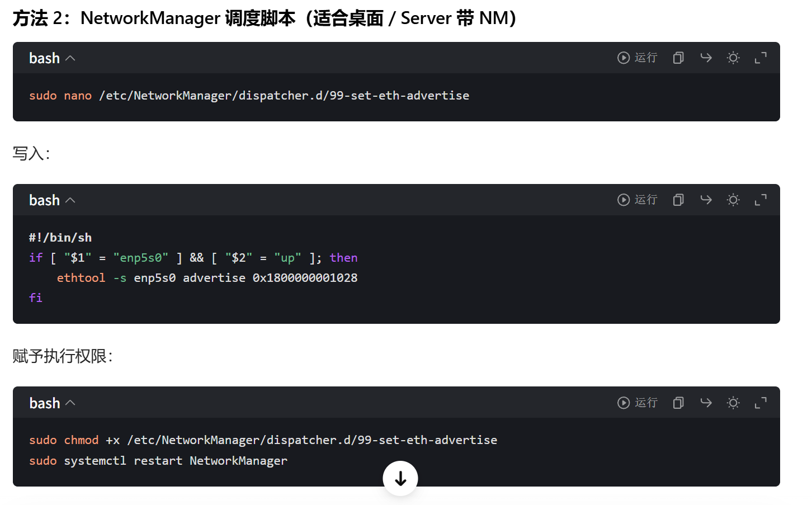Click the export arrow on the nano command block
The height and width of the screenshot is (505, 812).
[x=705, y=58]
